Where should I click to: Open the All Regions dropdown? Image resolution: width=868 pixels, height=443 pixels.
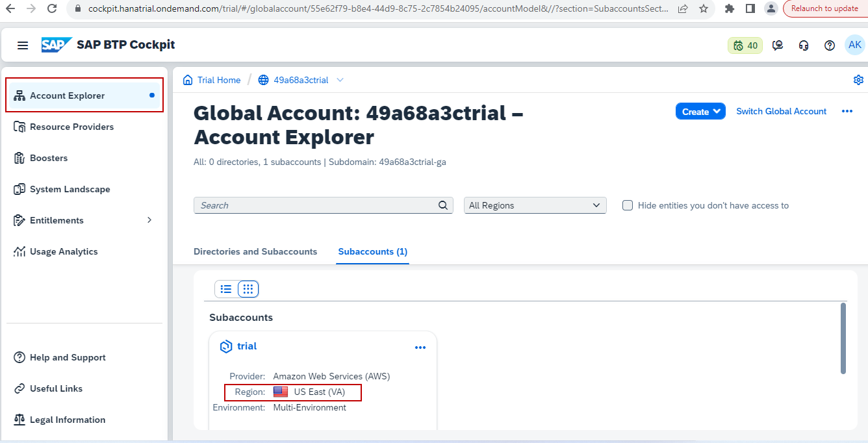click(535, 205)
